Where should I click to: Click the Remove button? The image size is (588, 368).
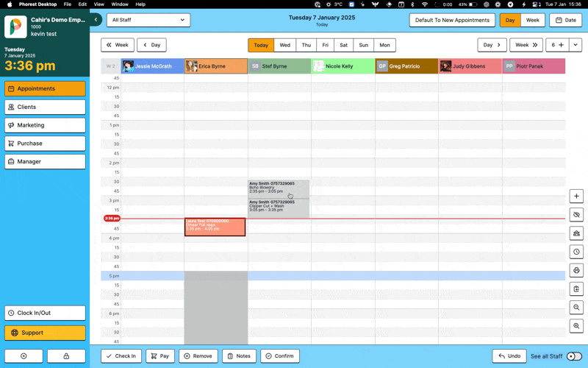tap(198, 356)
